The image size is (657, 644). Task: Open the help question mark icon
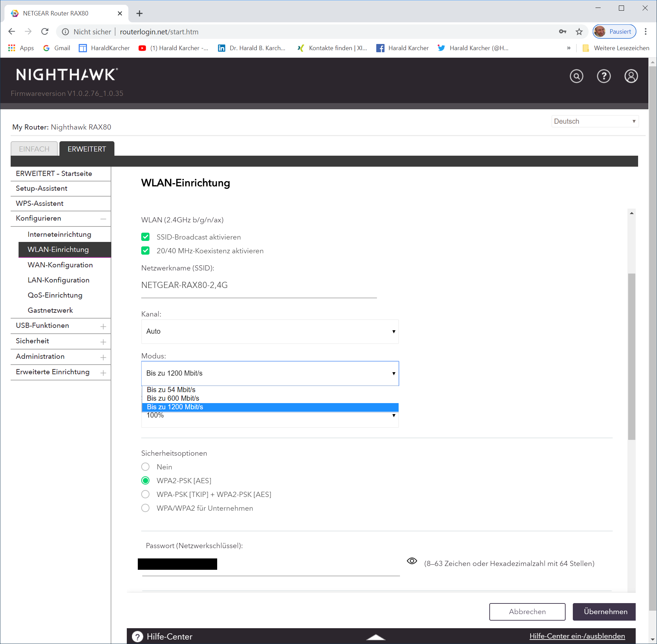(x=604, y=76)
